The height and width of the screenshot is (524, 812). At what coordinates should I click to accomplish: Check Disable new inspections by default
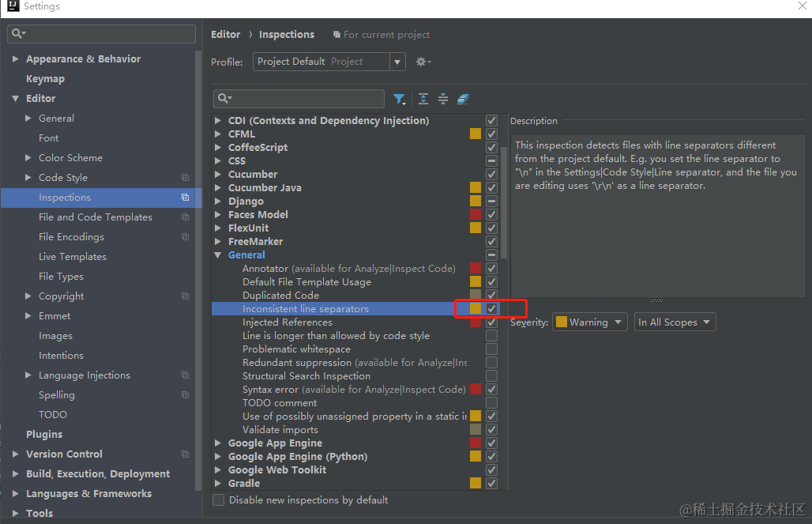(219, 500)
